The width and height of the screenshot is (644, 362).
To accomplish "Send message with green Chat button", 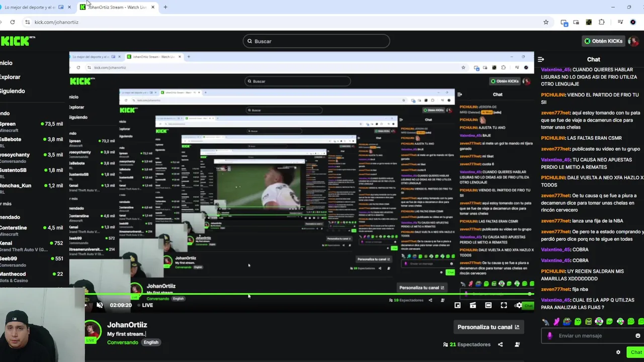I will (x=635, y=352).
